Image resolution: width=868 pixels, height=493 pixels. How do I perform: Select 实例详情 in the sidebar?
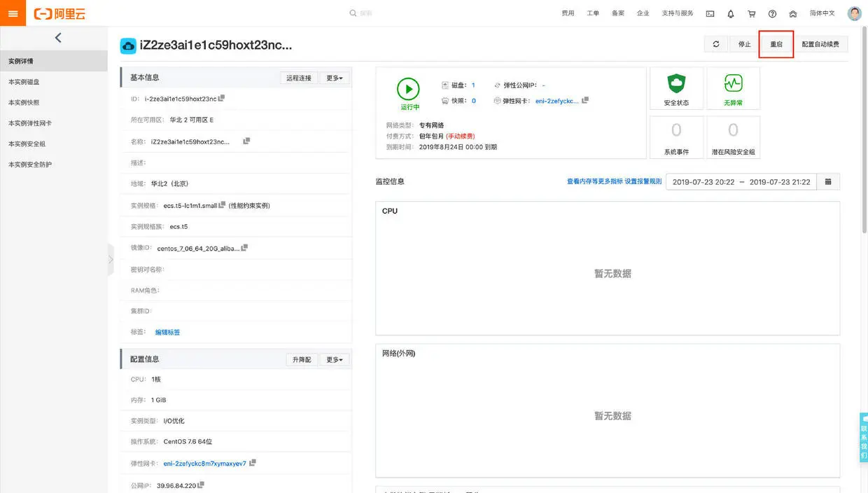point(54,61)
